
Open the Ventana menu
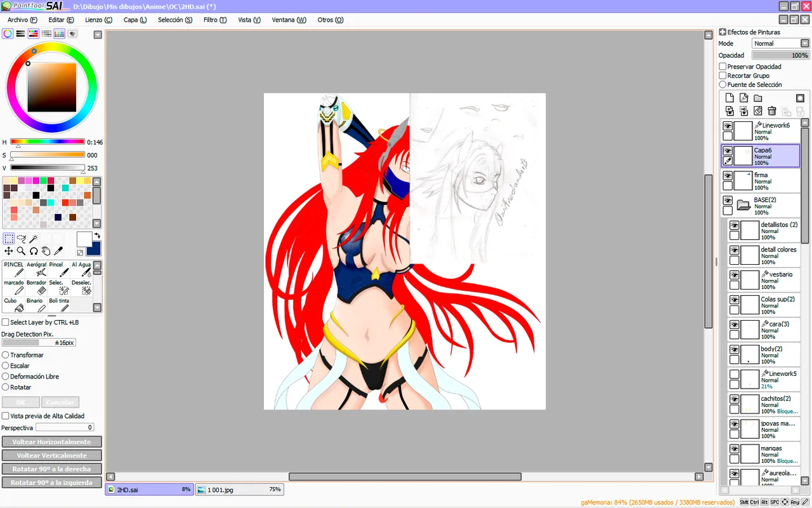tap(289, 20)
